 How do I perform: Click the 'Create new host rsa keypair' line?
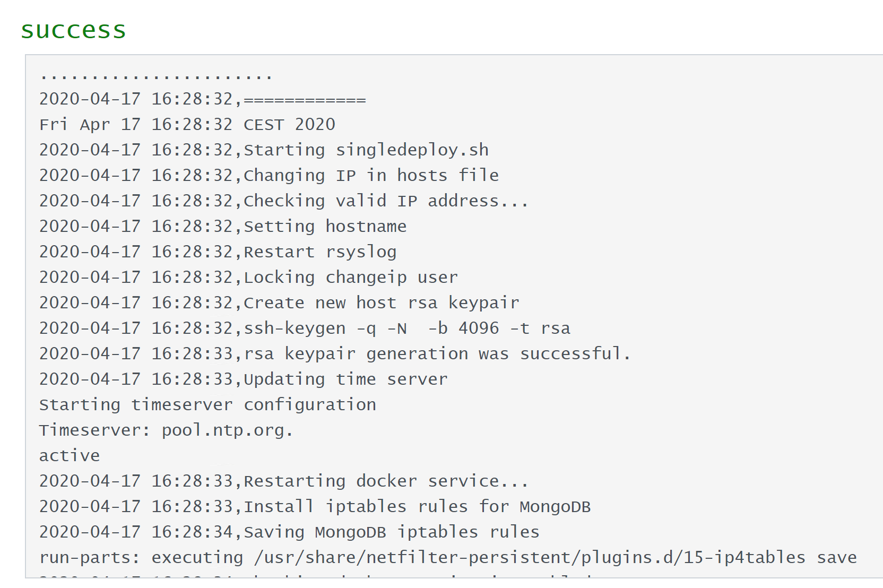(x=279, y=303)
